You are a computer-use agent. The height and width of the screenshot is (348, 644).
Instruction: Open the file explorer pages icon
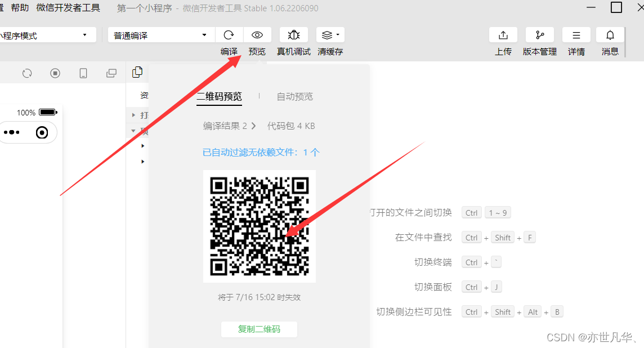(x=137, y=72)
